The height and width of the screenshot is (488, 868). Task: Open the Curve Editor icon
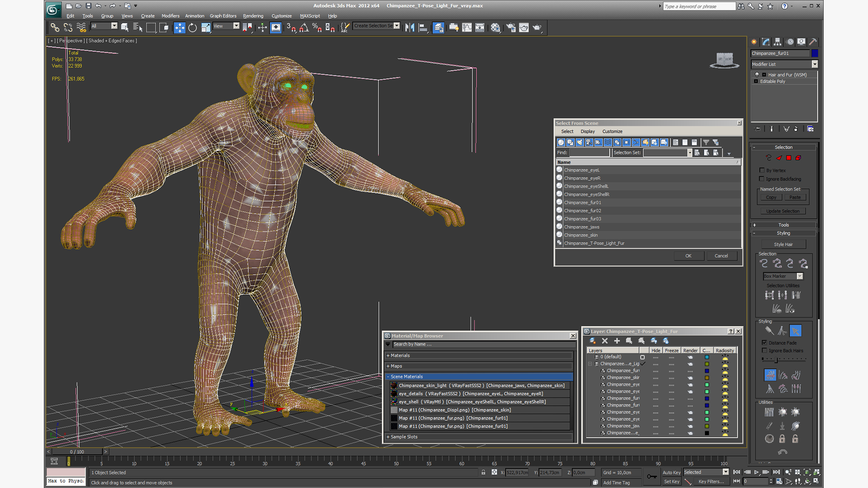click(467, 28)
